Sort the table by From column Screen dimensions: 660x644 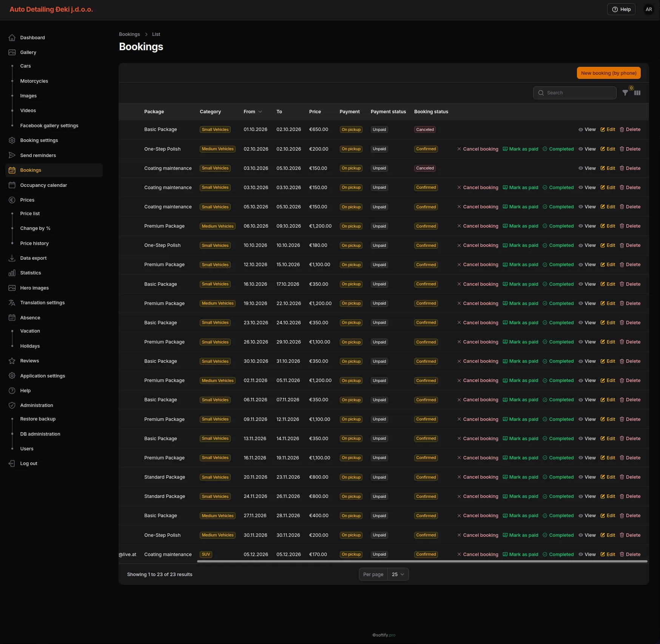point(253,112)
